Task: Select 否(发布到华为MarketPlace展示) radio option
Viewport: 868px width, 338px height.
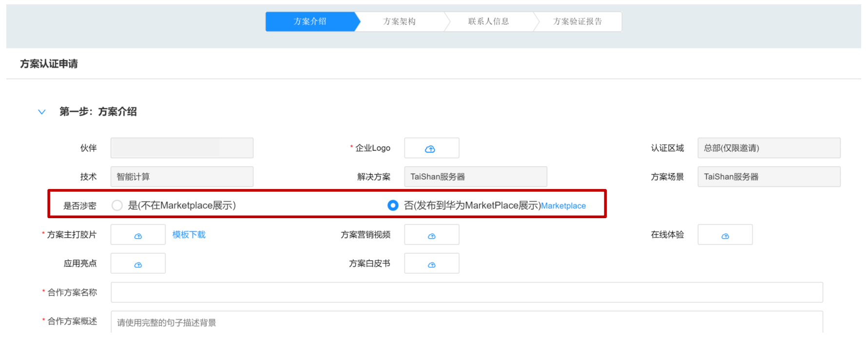Action: coord(393,206)
